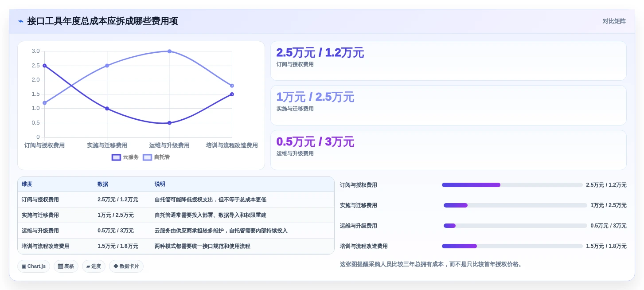Click note 两种模式都需要统一接口规范和使用流程
This screenshot has width=644, height=290.
coord(203,247)
